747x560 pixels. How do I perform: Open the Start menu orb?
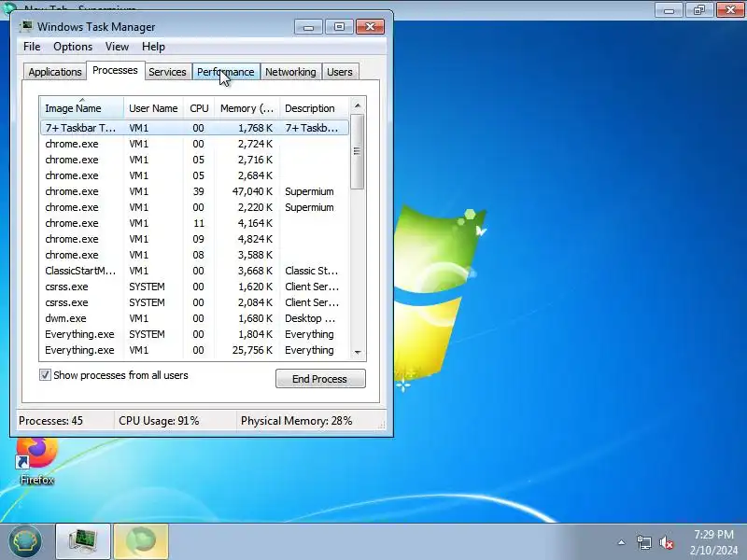pyautogui.click(x=25, y=541)
